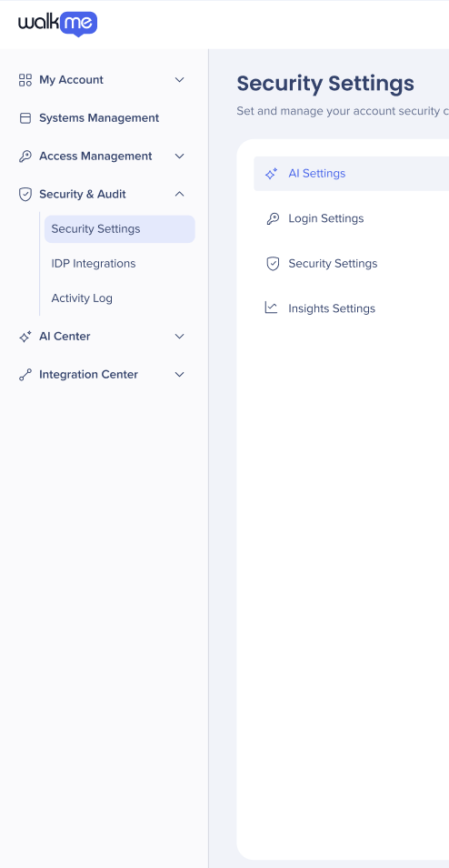Click the Login Settings key icon

tap(273, 218)
